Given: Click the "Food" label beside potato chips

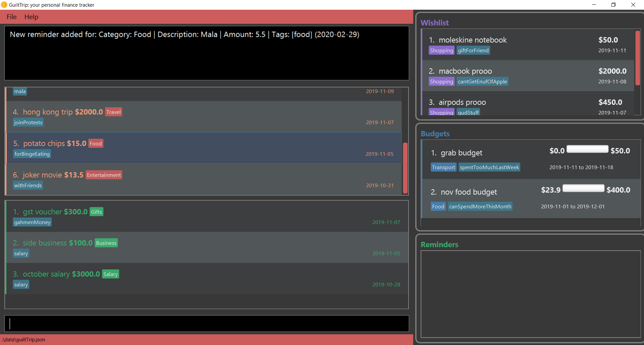Looking at the screenshot, I should pyautogui.click(x=96, y=143).
